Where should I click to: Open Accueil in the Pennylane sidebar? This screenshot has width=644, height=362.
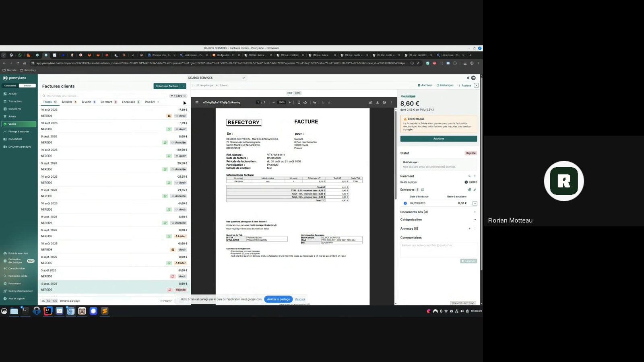click(x=12, y=94)
